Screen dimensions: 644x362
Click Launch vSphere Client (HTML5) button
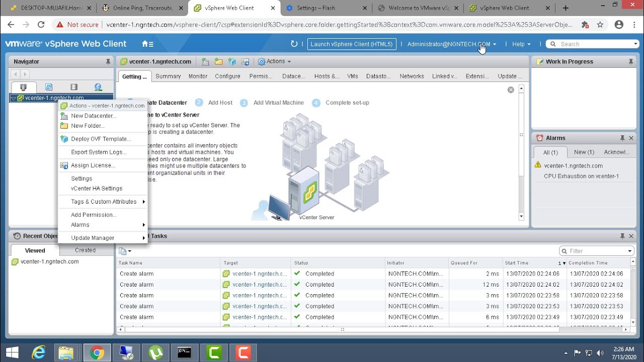point(352,44)
